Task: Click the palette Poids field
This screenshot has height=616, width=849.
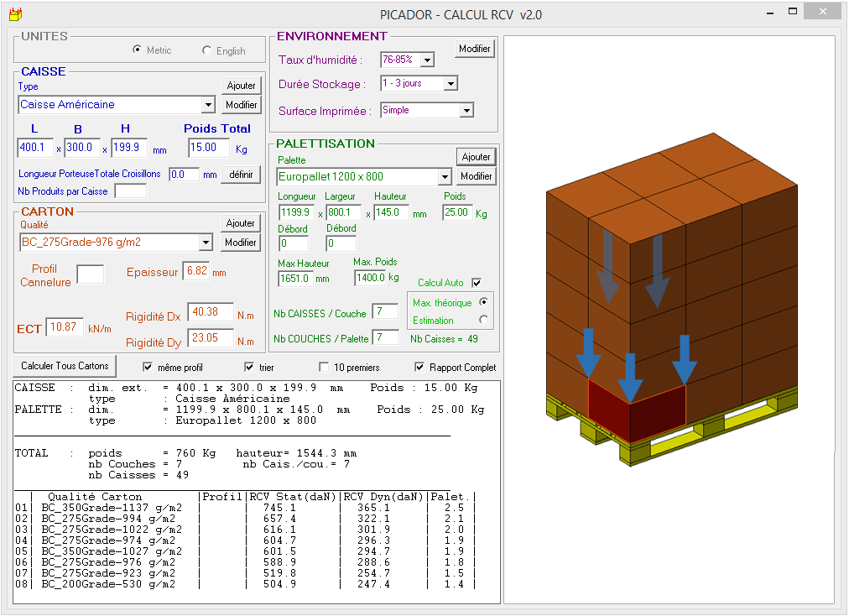Action: point(457,212)
